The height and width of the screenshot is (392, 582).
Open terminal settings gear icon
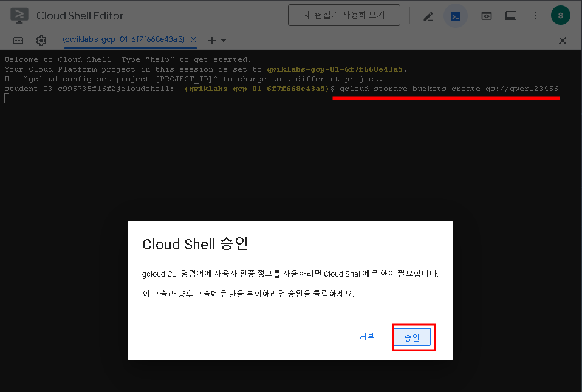(41, 41)
